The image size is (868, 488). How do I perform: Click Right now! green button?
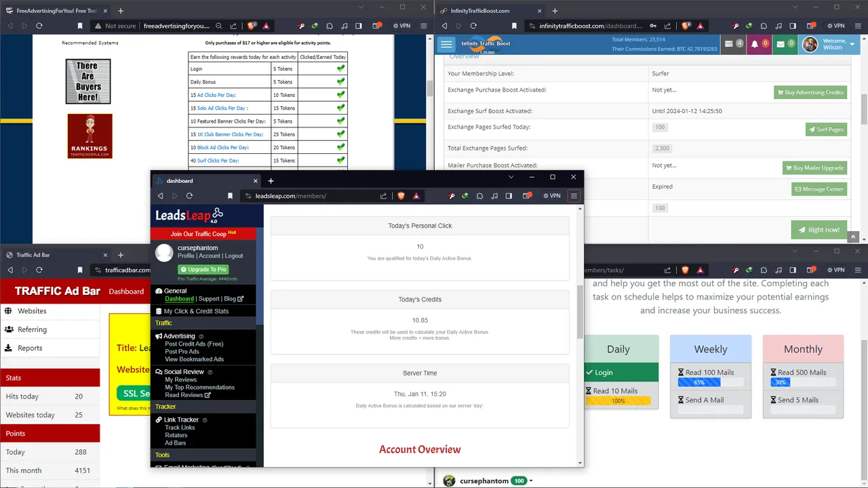click(x=819, y=230)
